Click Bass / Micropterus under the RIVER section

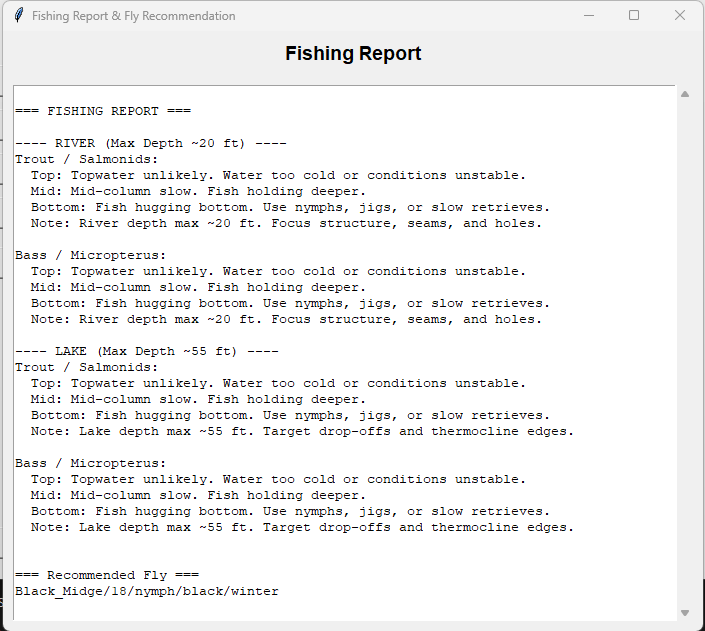(91, 255)
